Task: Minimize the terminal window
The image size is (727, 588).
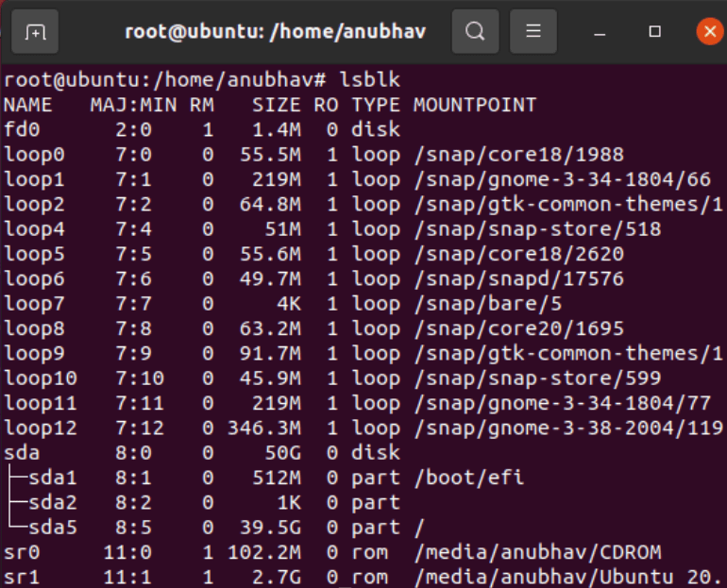Action: click(x=600, y=32)
